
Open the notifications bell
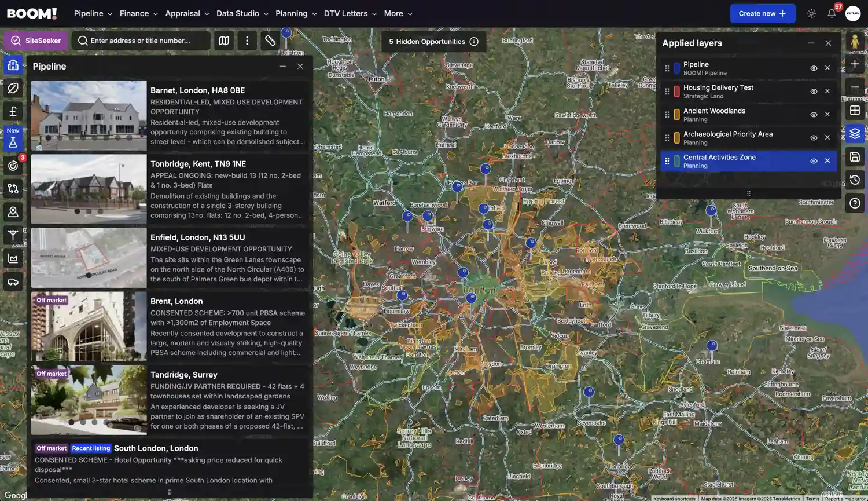coord(832,13)
